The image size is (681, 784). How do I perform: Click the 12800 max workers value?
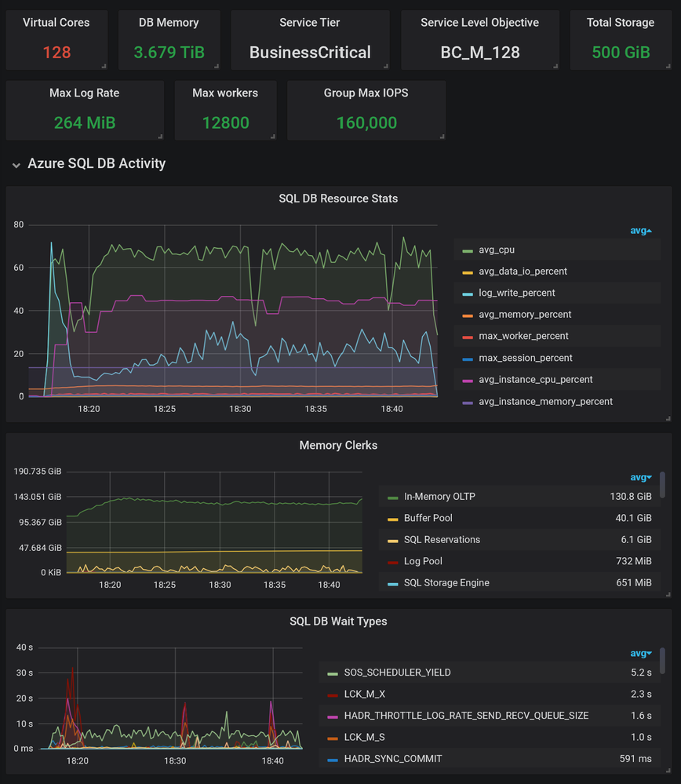pos(225,122)
